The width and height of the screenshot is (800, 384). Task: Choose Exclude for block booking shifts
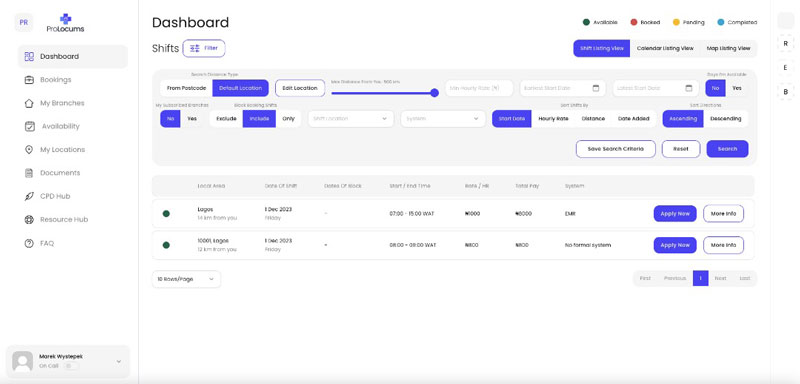pyautogui.click(x=226, y=119)
